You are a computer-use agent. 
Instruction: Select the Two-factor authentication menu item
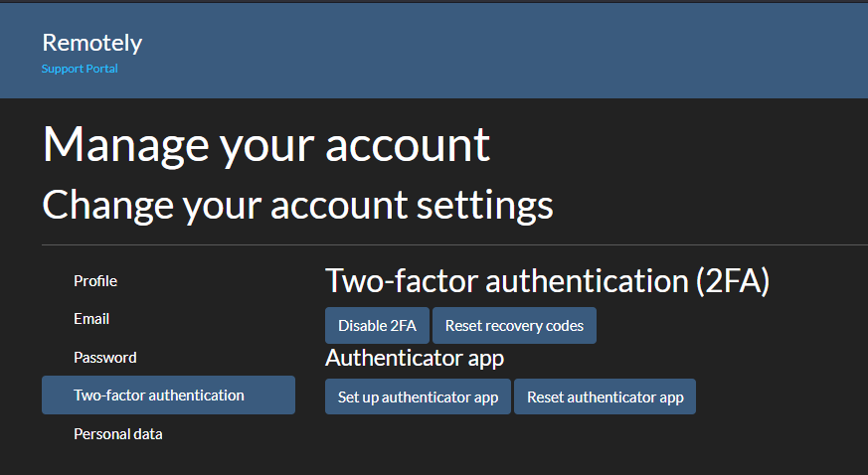click(x=168, y=395)
